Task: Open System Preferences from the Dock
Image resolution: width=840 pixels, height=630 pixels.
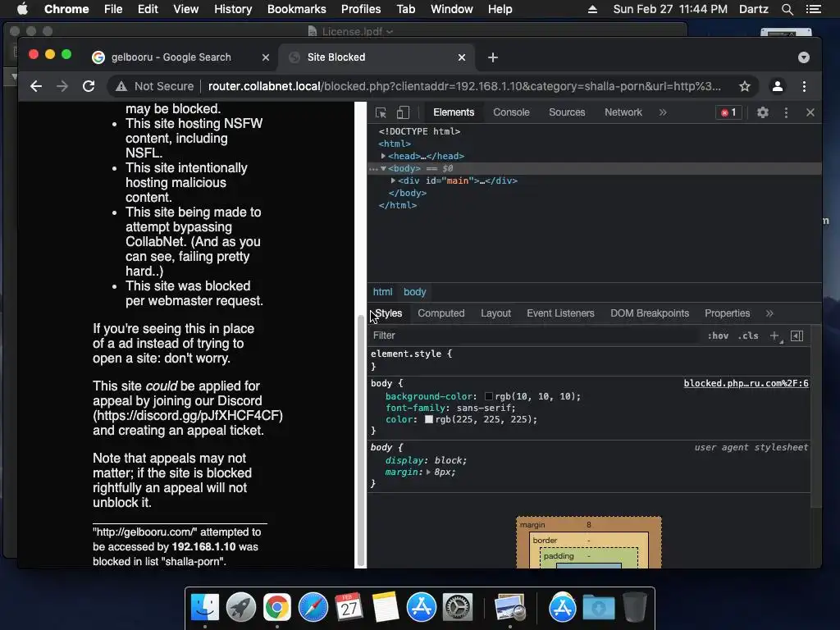Action: click(x=457, y=608)
